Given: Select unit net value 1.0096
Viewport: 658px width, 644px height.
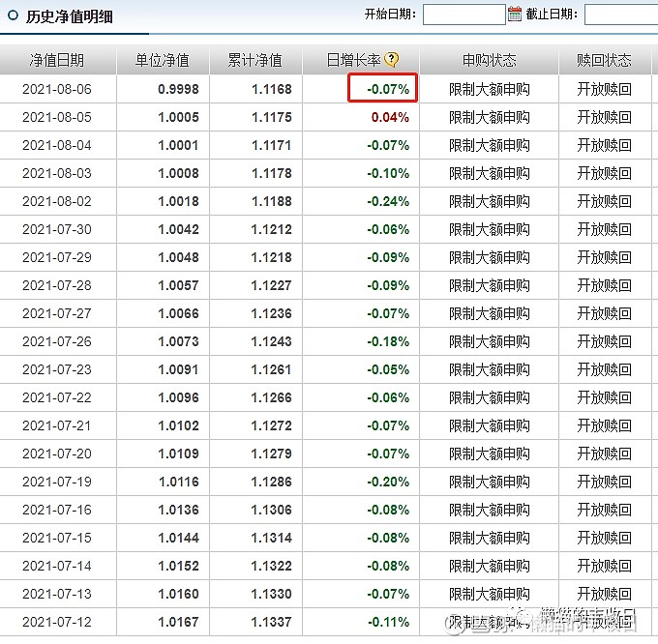Looking at the screenshot, I should pos(178,397).
